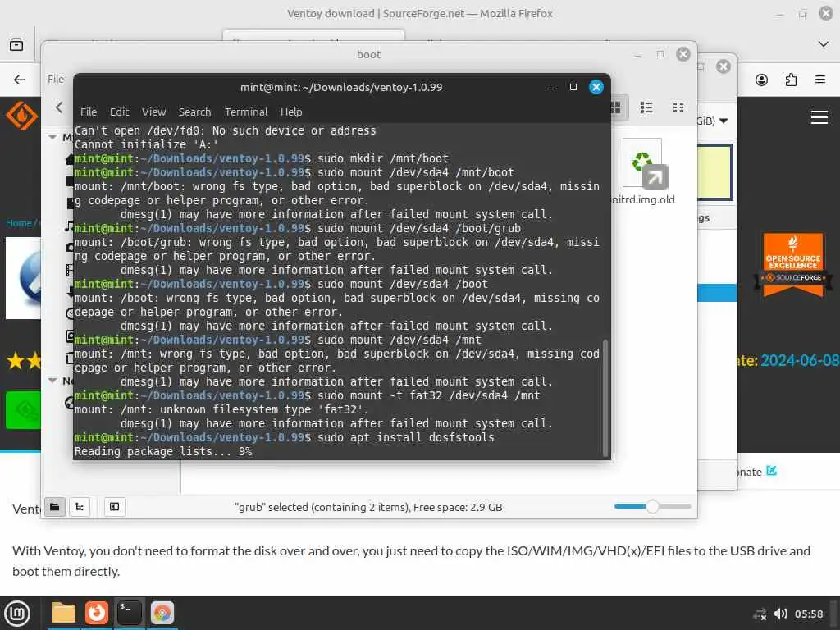Open the volume tray icon

pos(781,614)
